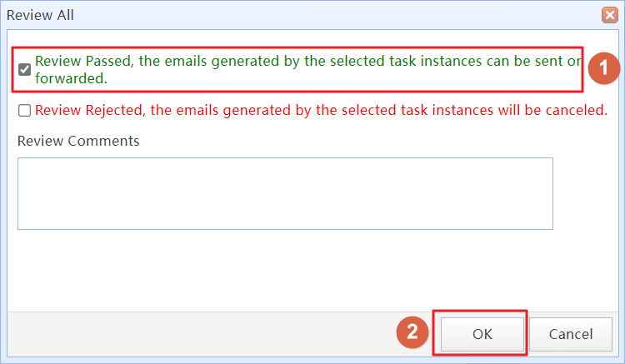Enable the option to cancel generated emails

pyautogui.click(x=25, y=110)
